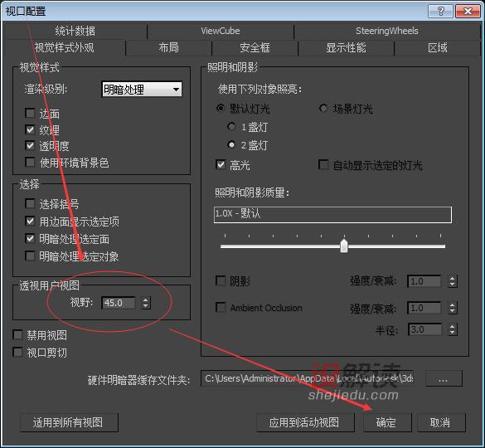Click Ambient Occlusion 强度/衰减 value field
This screenshot has height=448, width=485.
pyautogui.click(x=424, y=308)
